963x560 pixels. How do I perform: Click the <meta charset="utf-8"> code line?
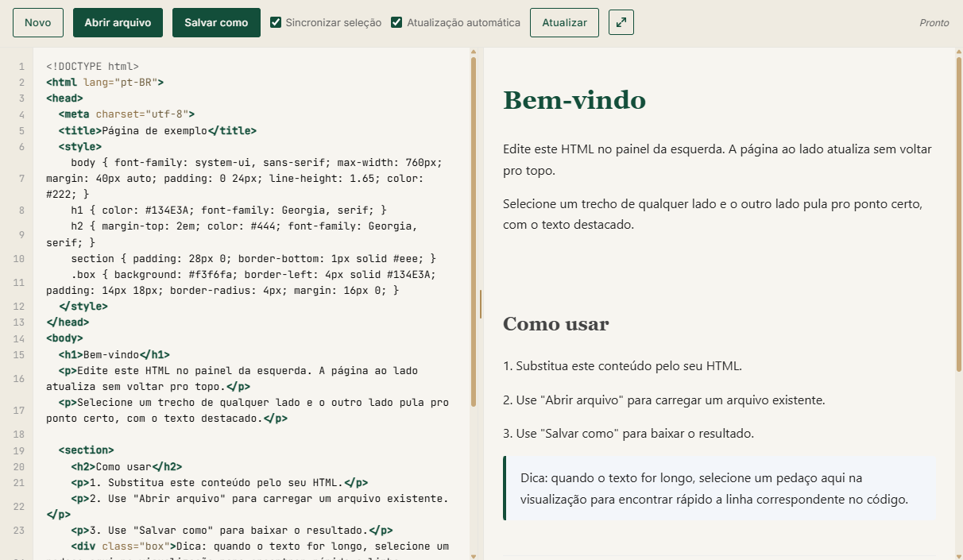tap(126, 114)
